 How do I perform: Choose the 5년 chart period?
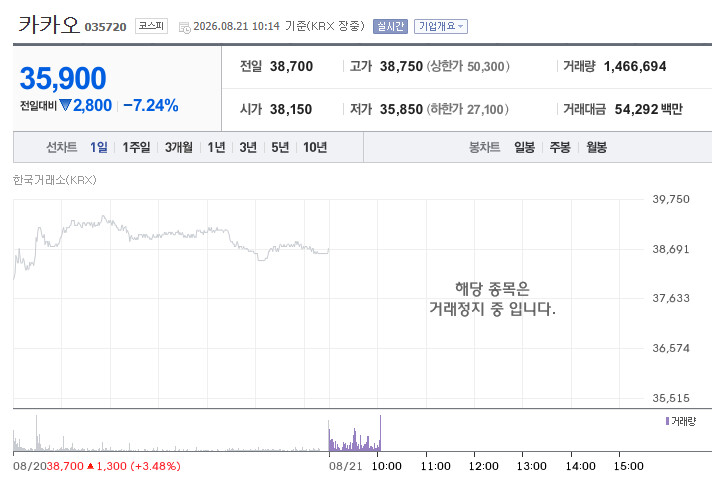point(280,147)
